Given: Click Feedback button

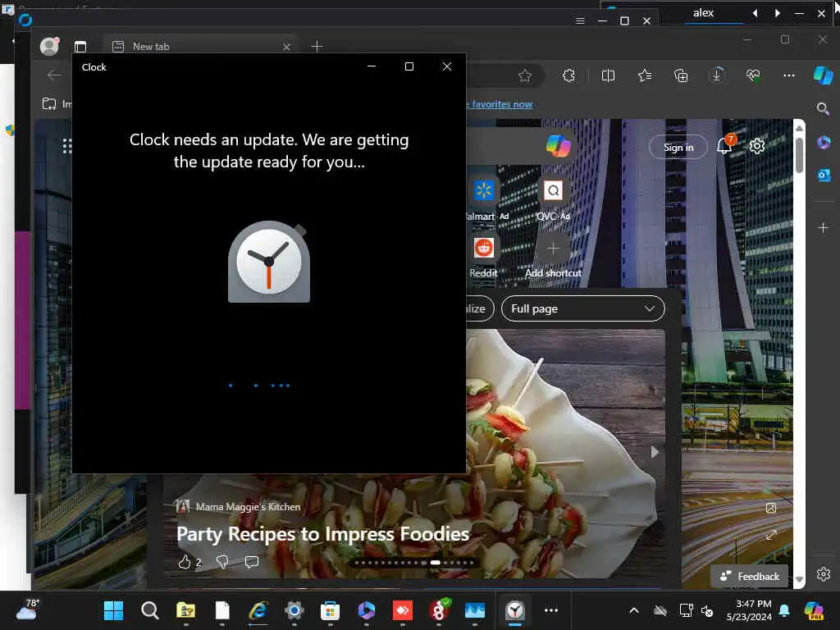Looking at the screenshot, I should (750, 577).
